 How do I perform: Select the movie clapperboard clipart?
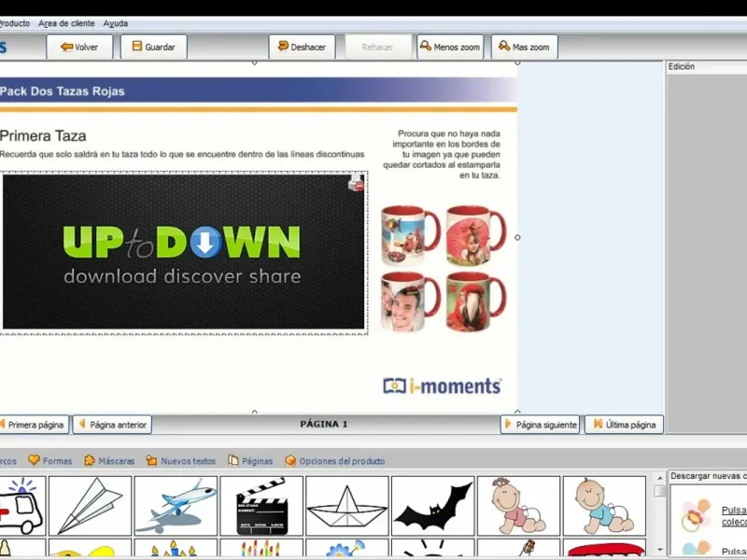(261, 506)
